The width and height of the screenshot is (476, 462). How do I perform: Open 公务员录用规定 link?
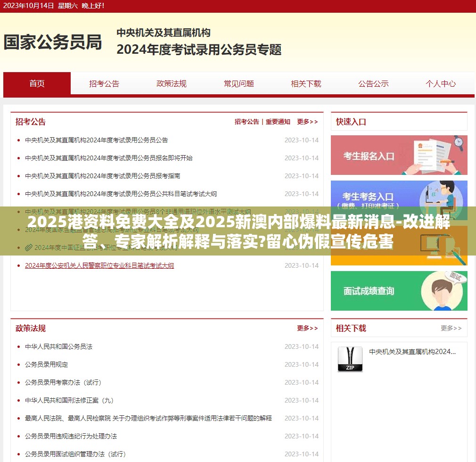pos(47,364)
